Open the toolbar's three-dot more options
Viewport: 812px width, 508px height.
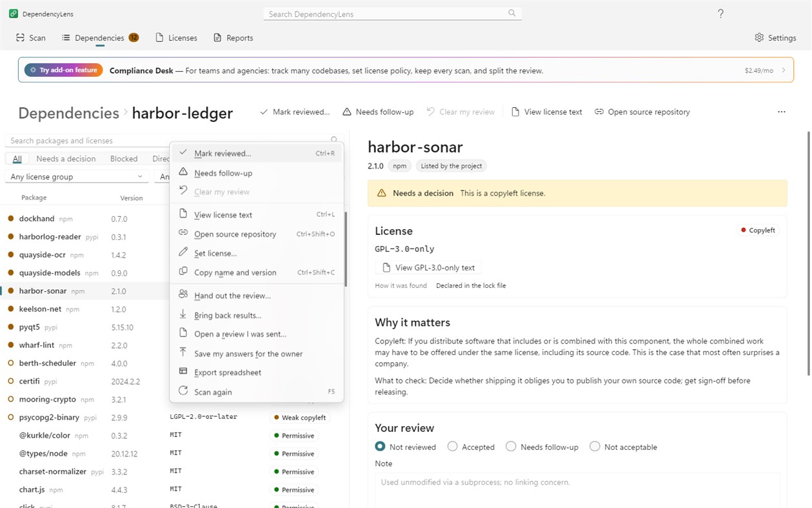pyautogui.click(x=782, y=112)
